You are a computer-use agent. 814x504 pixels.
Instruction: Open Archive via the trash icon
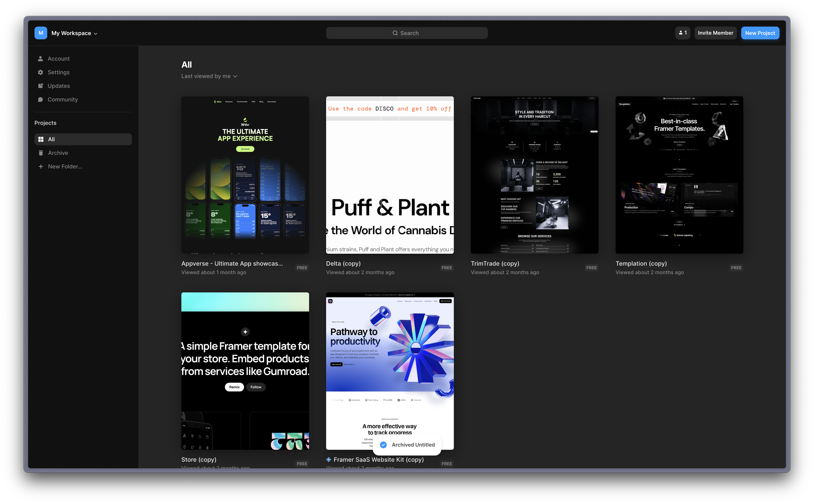coord(41,153)
